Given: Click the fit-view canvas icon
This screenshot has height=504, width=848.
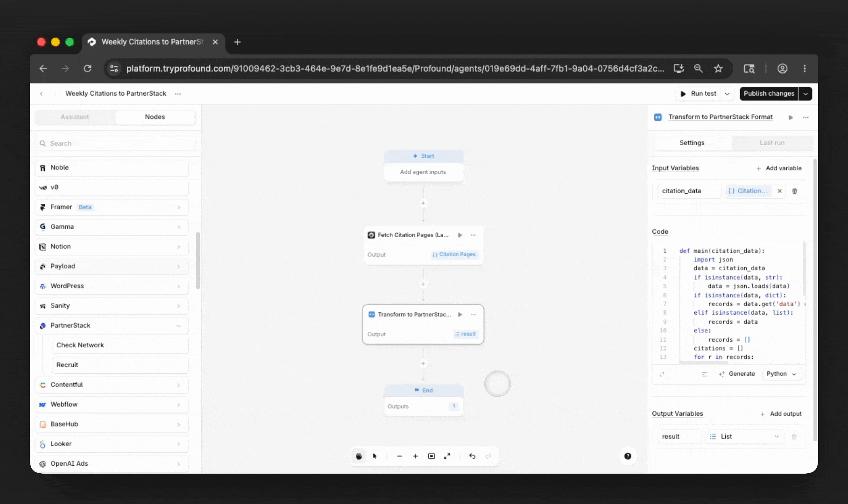Looking at the screenshot, I should [431, 456].
